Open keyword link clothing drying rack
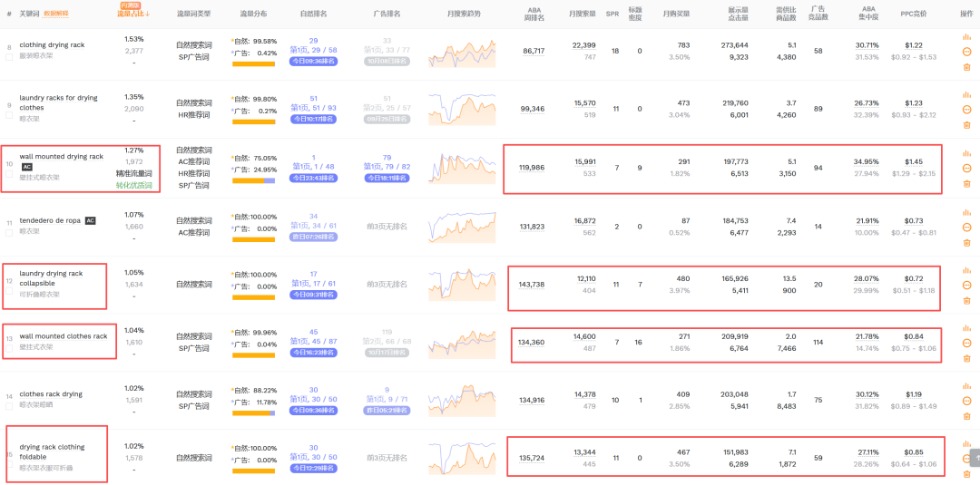This screenshot has width=980, height=485. 52,45
